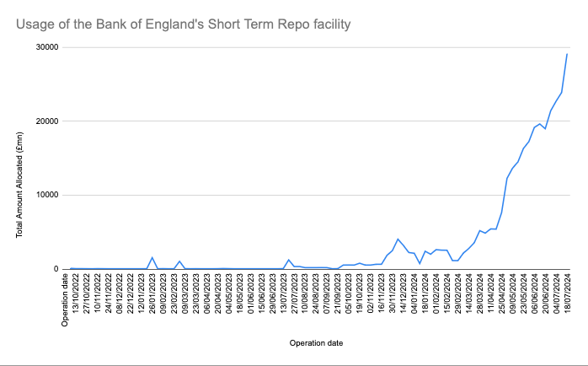Click the chart title about Short Term Repo facility
This screenshot has width=588, height=366.
point(184,24)
